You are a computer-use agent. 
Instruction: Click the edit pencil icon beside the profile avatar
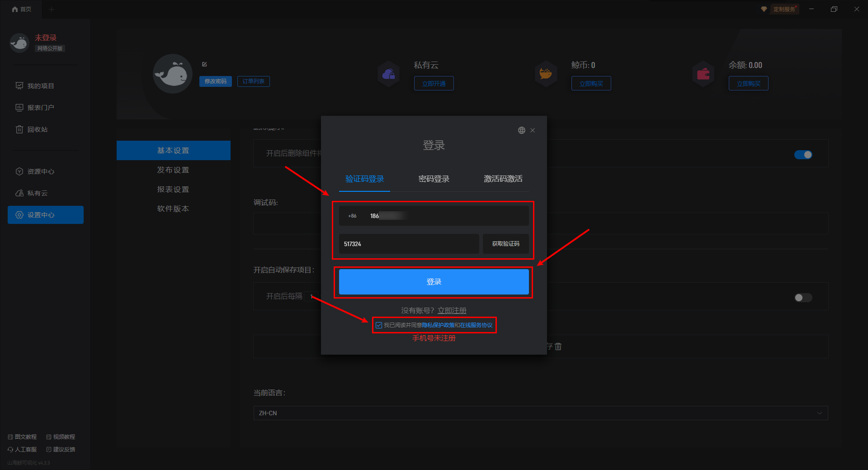pyautogui.click(x=204, y=64)
